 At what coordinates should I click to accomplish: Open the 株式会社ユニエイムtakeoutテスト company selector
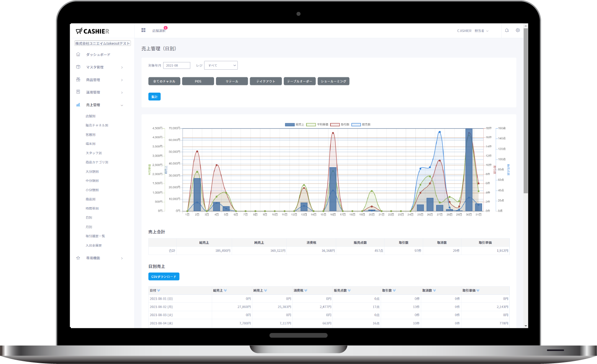pyautogui.click(x=103, y=43)
